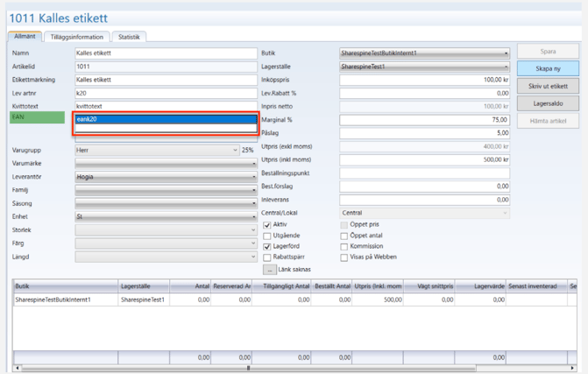Click the Marginal % field
588x374 pixels.
tap(424, 120)
